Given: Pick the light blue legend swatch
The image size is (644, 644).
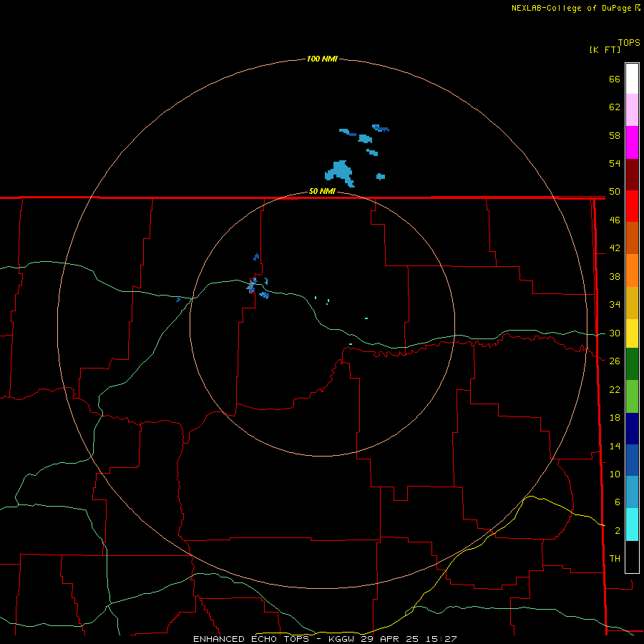Looking at the screenshot, I should point(632,492).
